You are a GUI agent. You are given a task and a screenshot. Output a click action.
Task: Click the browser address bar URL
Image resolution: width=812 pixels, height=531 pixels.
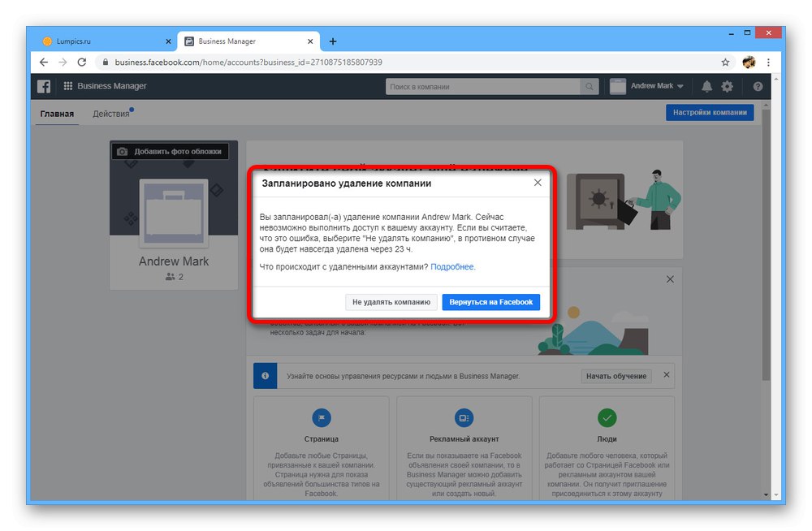(248, 63)
